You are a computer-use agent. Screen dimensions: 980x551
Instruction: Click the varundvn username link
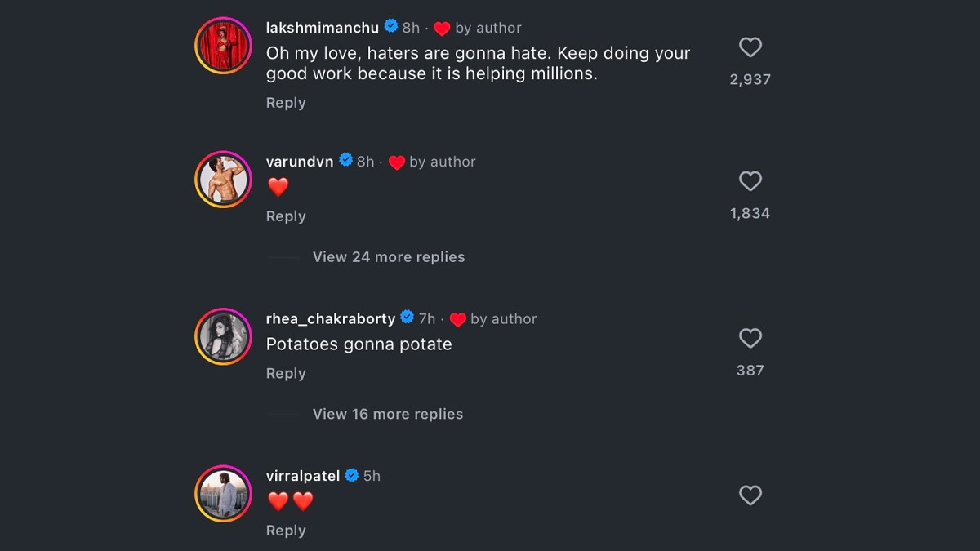point(300,162)
